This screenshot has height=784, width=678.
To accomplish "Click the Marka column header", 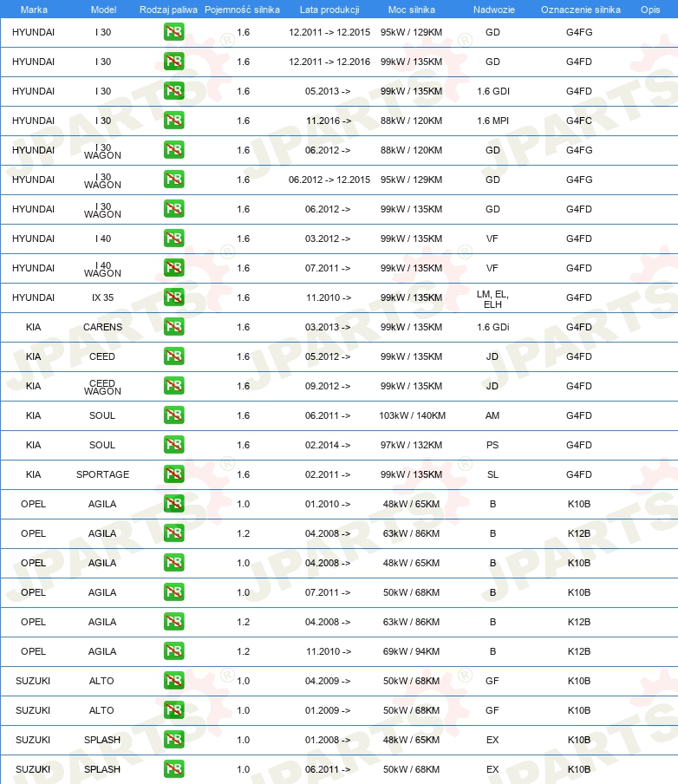I will (x=34, y=10).
